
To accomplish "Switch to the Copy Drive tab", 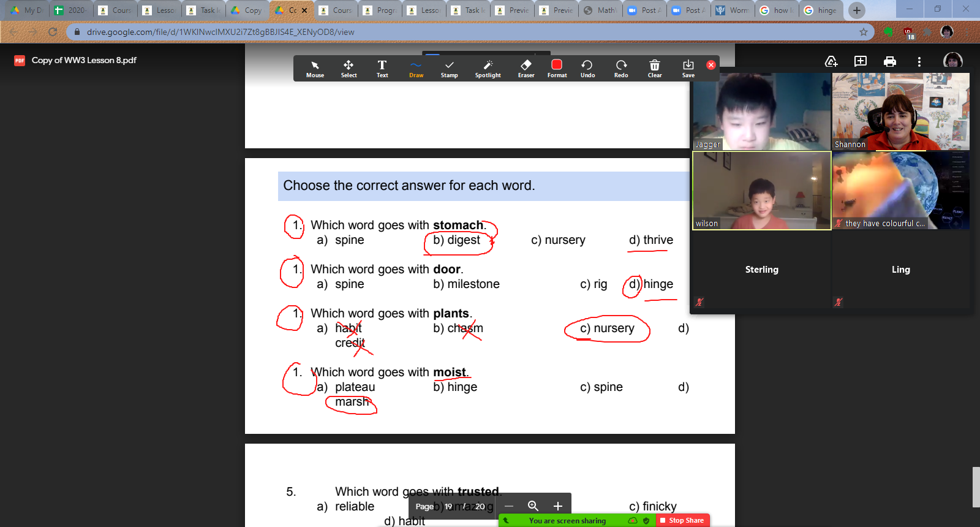I will click(x=247, y=10).
